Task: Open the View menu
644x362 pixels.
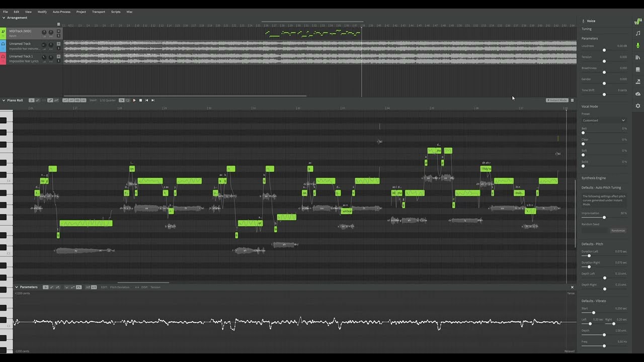Action: point(28,12)
